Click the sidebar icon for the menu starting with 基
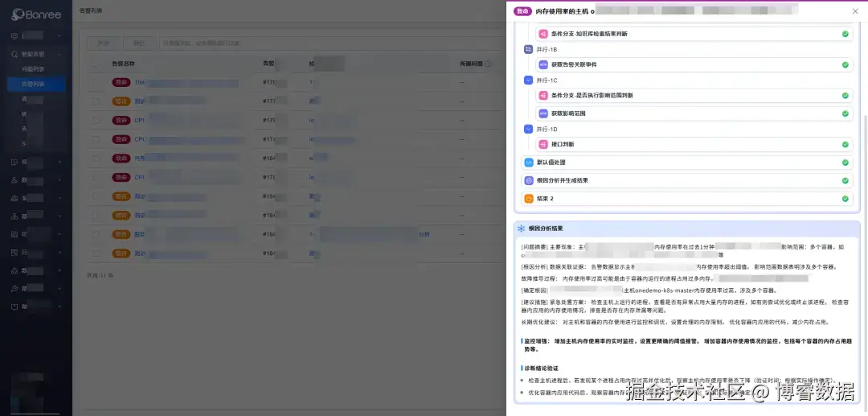The height and width of the screenshot is (416, 868). click(x=14, y=216)
